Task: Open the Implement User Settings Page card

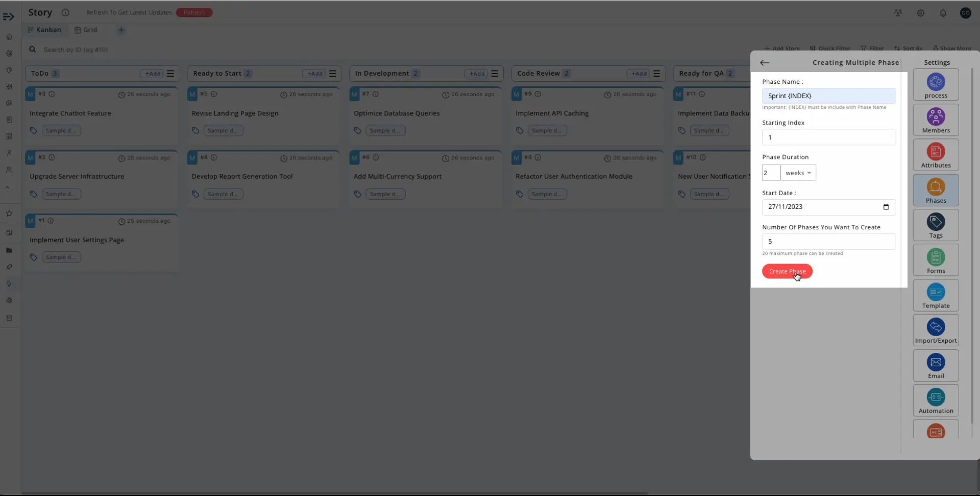Action: [x=101, y=243]
